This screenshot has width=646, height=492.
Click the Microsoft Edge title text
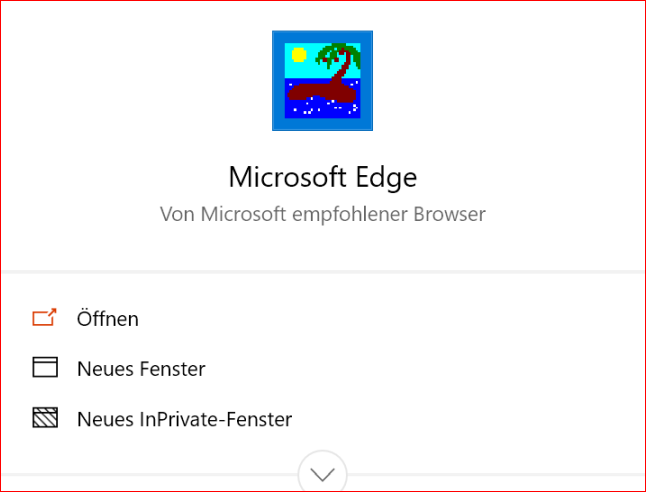click(x=323, y=178)
